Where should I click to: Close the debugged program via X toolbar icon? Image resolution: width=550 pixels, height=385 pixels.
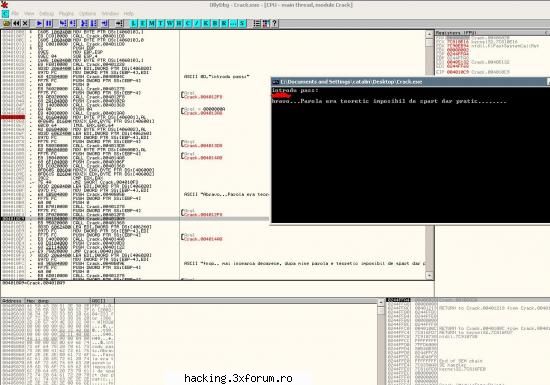(x=25, y=23)
